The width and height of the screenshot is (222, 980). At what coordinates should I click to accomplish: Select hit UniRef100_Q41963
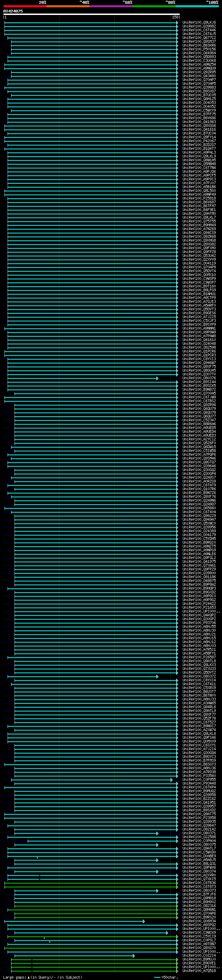click(x=199, y=122)
